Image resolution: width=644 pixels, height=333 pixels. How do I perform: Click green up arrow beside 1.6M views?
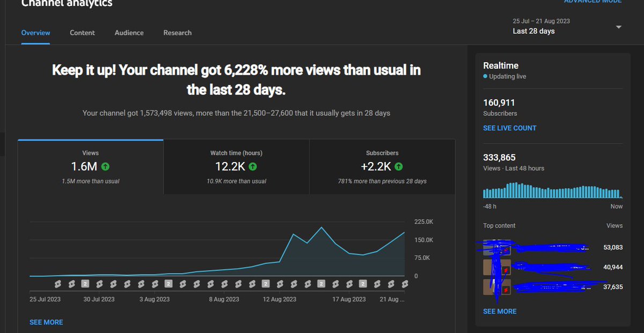(105, 166)
